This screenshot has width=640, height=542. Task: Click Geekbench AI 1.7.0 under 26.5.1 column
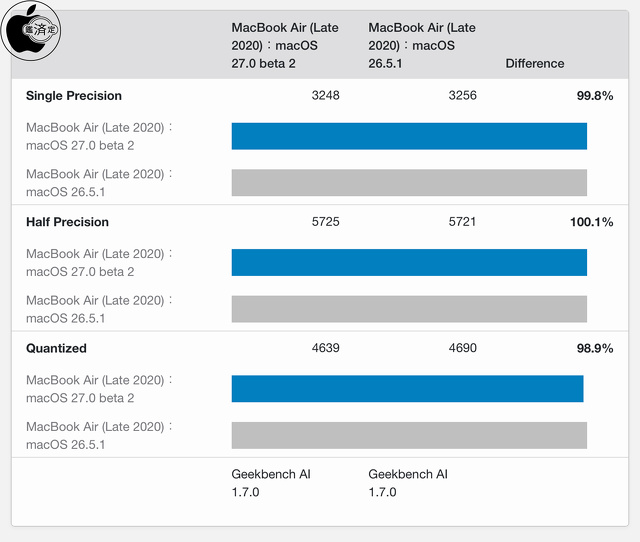pos(408,483)
